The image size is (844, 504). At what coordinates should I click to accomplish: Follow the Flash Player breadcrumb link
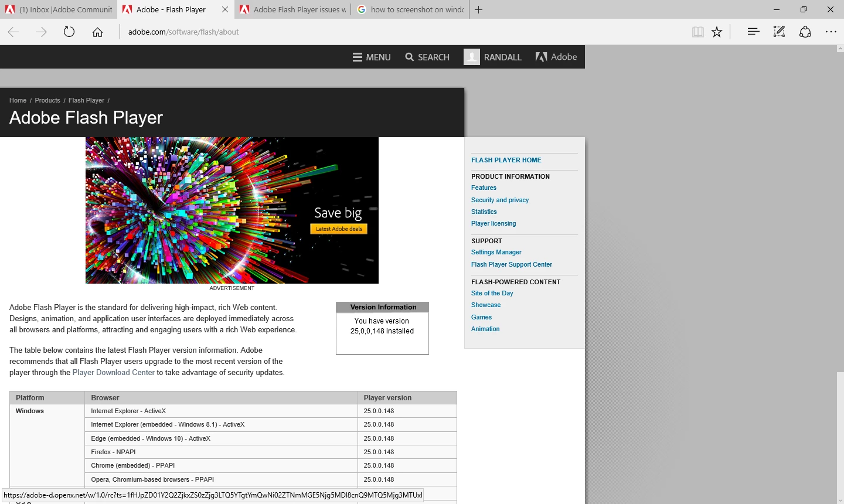coord(86,100)
